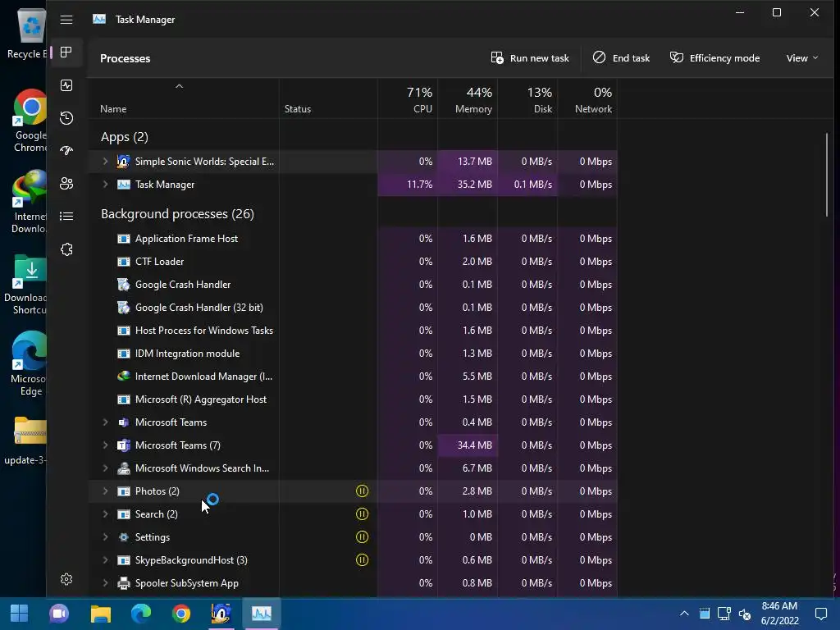The width and height of the screenshot is (840, 630).
Task: Expand the Microsoft Teams process group
Action: click(x=106, y=422)
